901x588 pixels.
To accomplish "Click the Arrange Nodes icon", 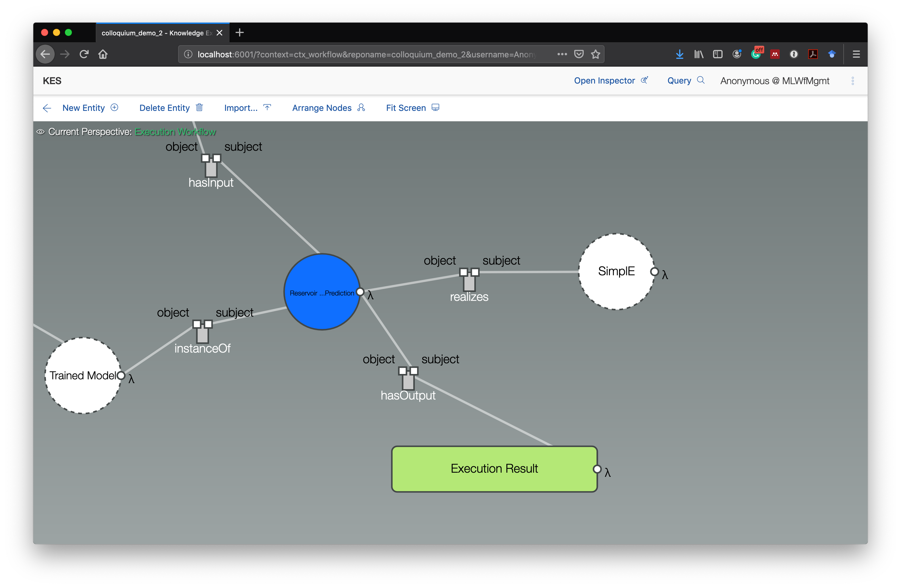I will pos(361,107).
